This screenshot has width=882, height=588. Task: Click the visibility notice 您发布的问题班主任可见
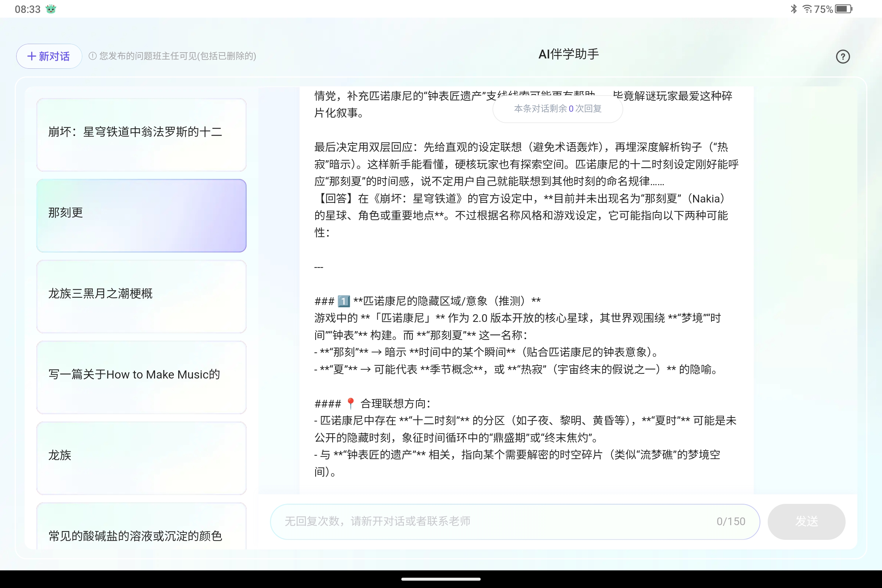178,56
